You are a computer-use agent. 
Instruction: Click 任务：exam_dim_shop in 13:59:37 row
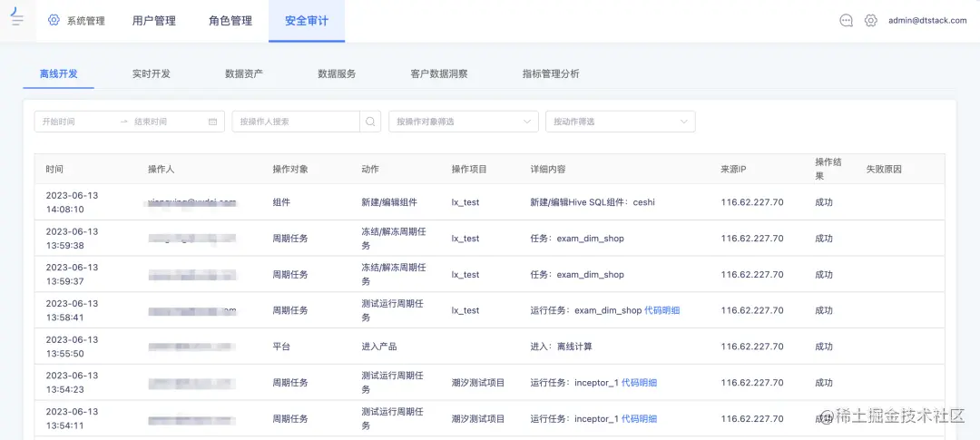(577, 274)
